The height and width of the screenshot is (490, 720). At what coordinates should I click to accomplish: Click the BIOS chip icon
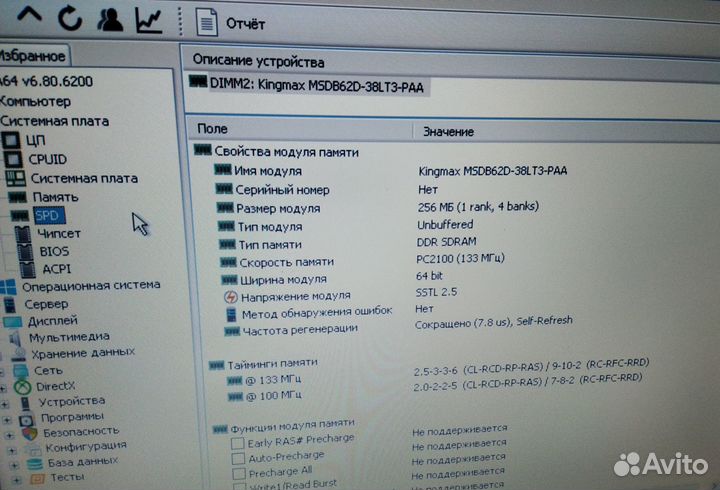(x=25, y=252)
